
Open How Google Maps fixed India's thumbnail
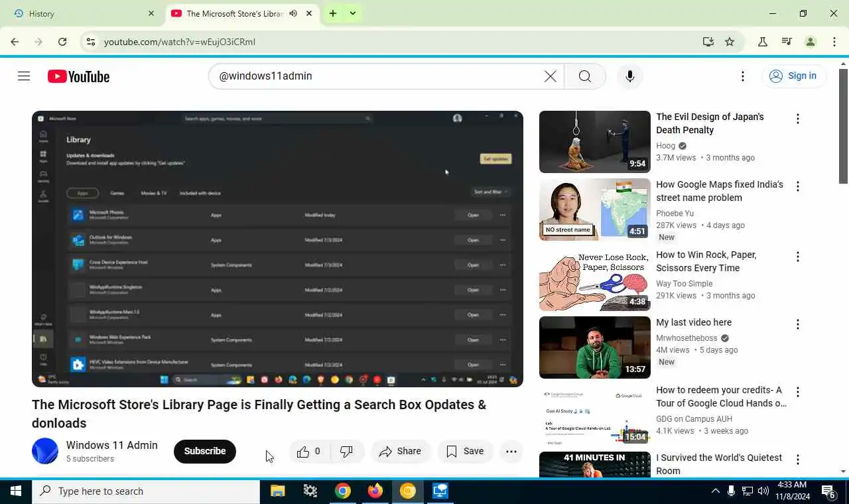(595, 210)
